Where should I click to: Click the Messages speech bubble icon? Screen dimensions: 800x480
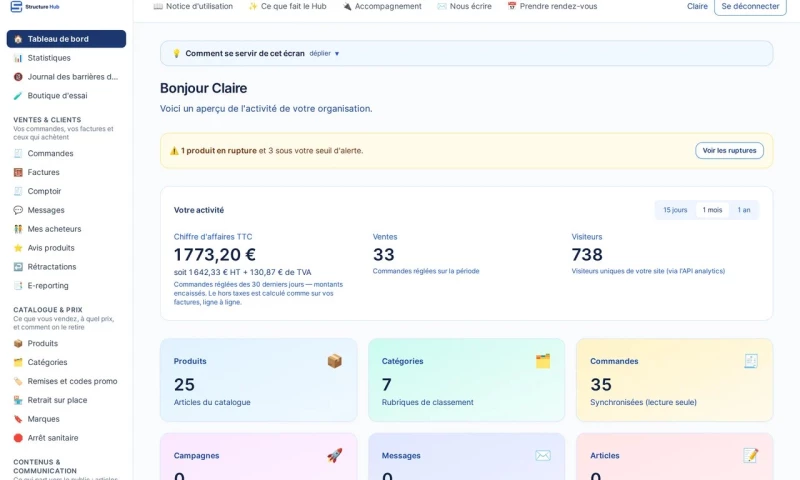(18, 210)
